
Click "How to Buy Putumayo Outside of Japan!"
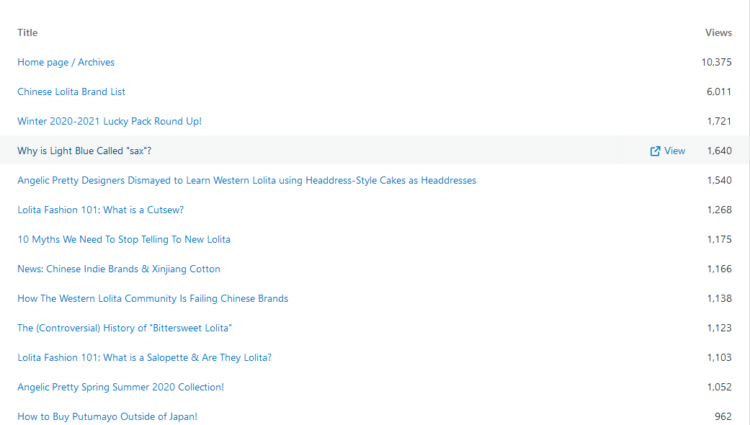point(107,416)
